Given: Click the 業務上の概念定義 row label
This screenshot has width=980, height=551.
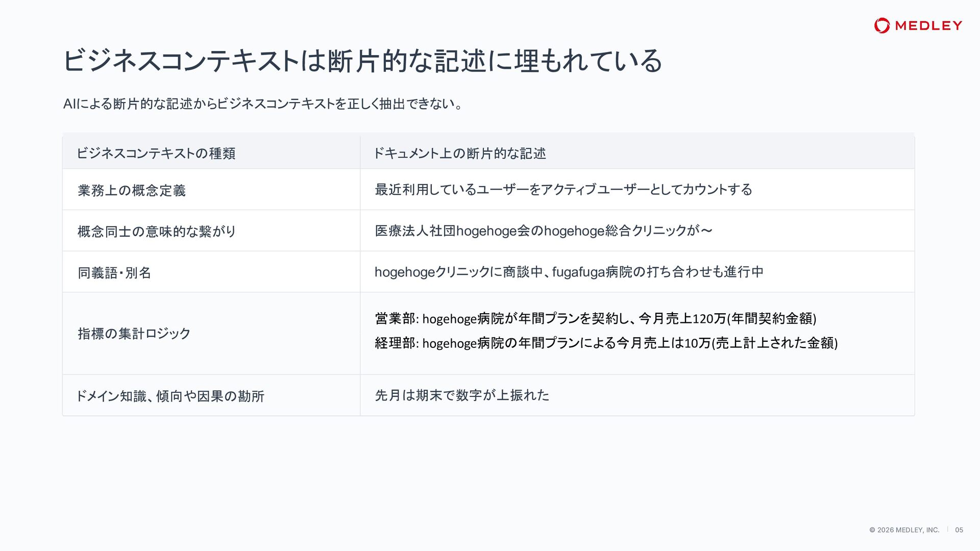Looking at the screenshot, I should pos(132,190).
